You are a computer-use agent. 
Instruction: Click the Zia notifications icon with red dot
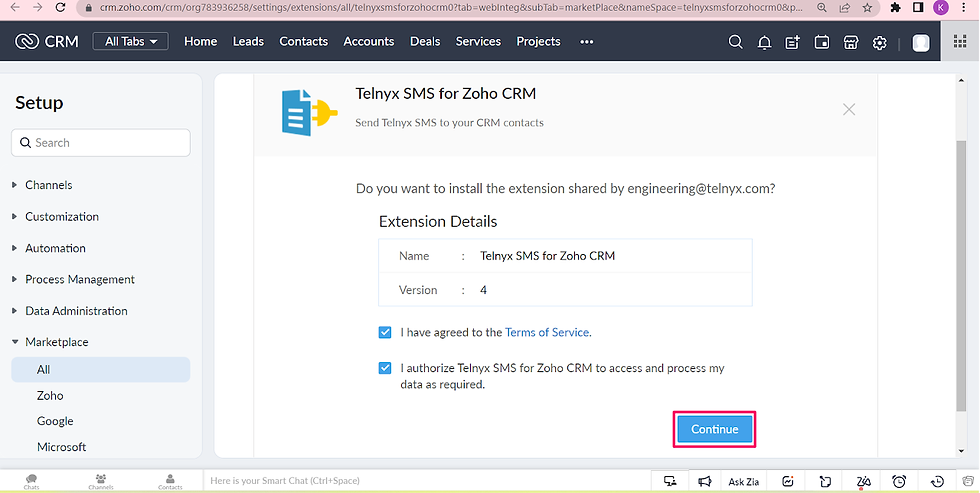point(863,481)
